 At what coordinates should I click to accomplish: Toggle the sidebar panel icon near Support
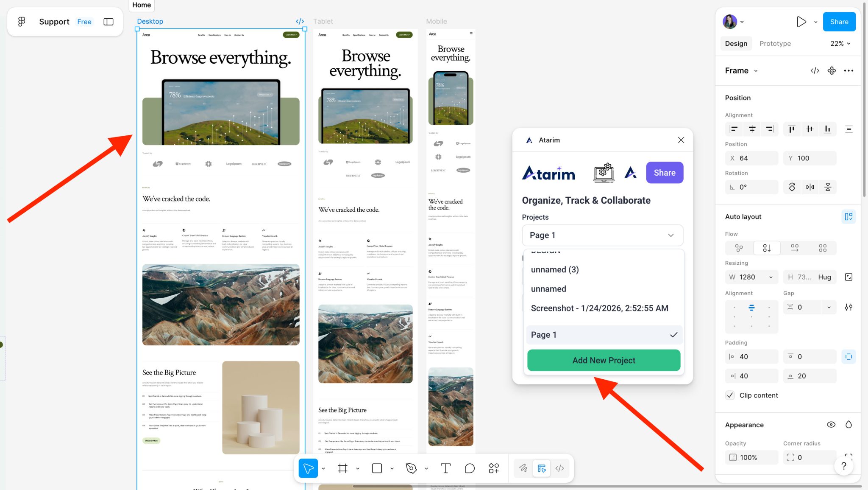[108, 22]
